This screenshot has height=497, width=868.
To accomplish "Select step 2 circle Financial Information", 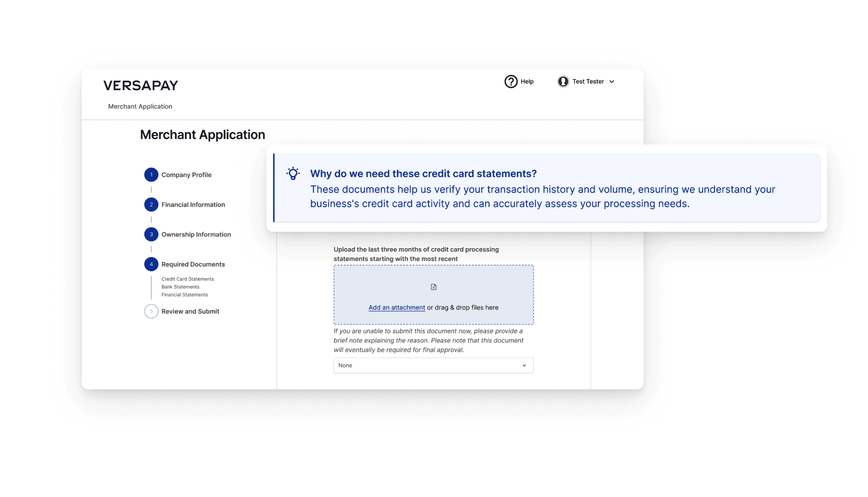I will pos(151,205).
